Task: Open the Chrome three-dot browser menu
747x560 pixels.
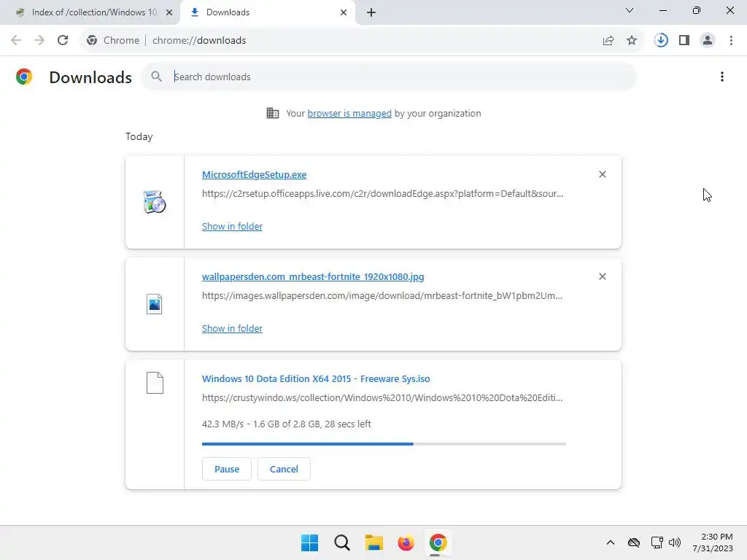Action: pyautogui.click(x=731, y=41)
